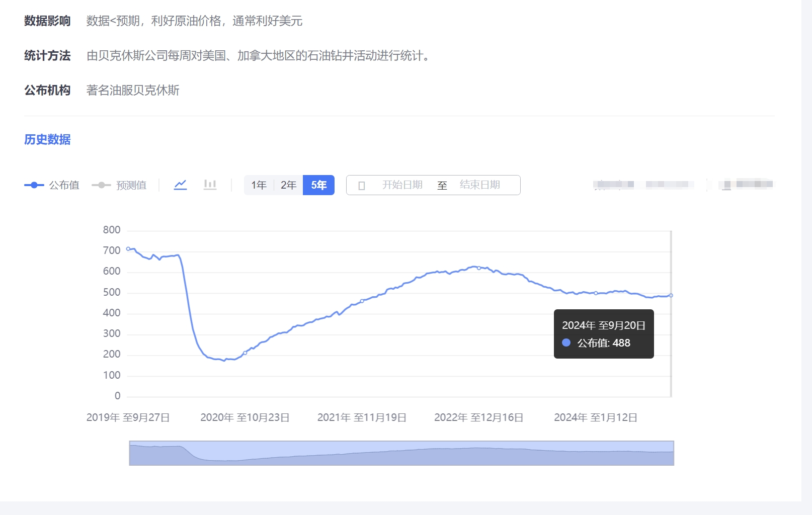Click the last data point on the line

pos(671,295)
